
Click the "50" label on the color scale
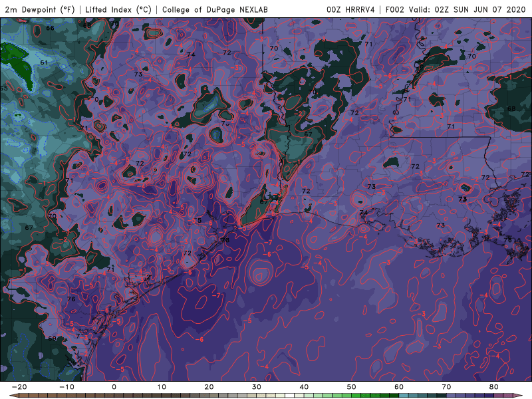[352, 387]
